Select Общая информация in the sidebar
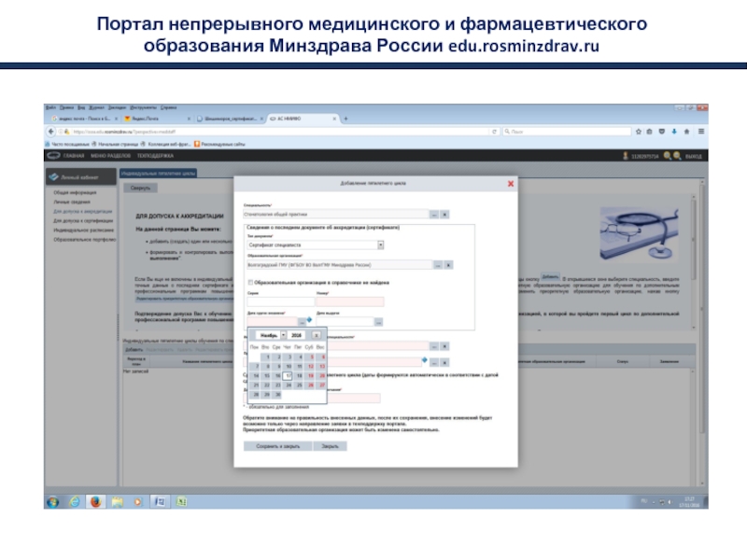 coord(75,193)
